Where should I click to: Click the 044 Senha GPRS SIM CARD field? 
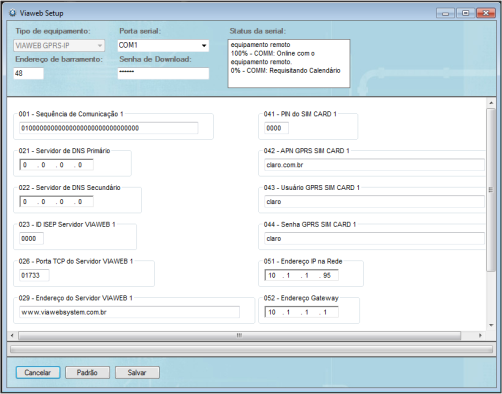click(374, 238)
